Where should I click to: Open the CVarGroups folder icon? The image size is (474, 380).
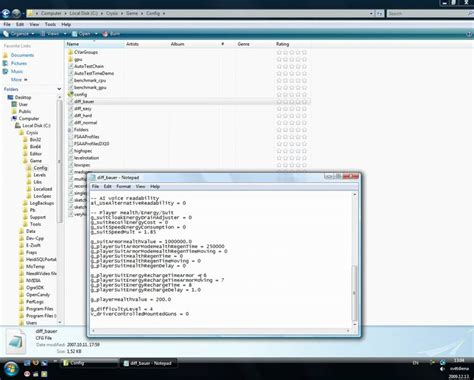pyautogui.click(x=70, y=52)
